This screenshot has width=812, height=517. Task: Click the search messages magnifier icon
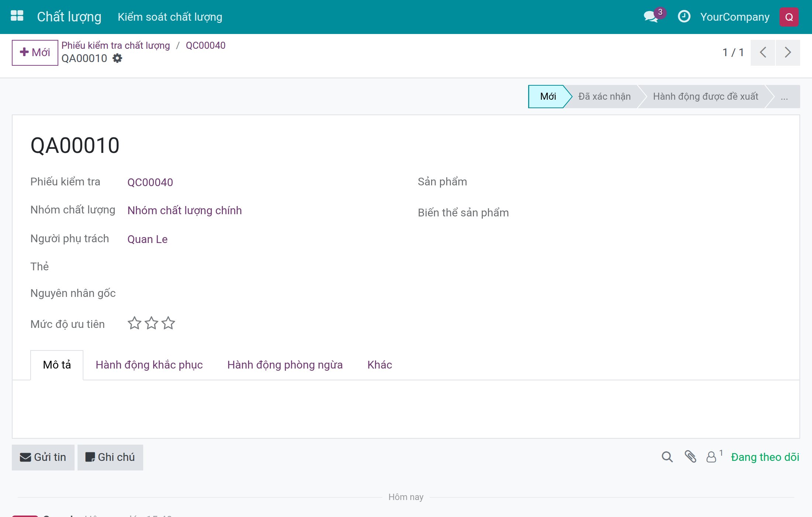667,457
